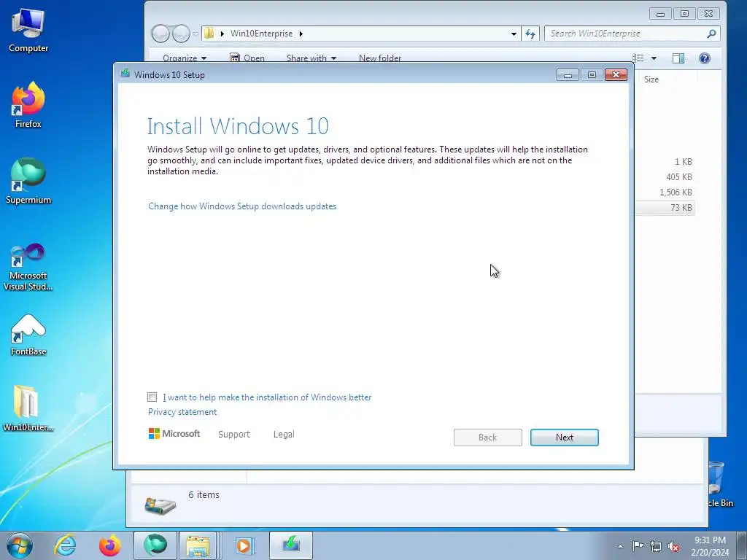Open Firefox from the taskbar

pyautogui.click(x=110, y=545)
